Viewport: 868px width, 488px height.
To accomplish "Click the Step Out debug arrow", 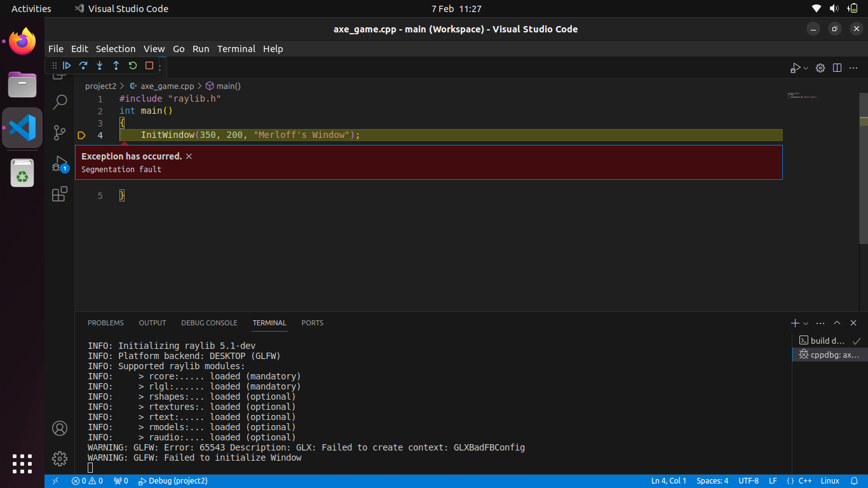I will coord(116,65).
